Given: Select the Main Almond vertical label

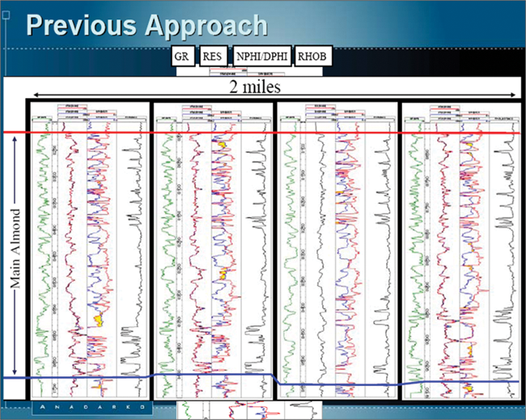Looking at the screenshot, I should pos(14,252).
